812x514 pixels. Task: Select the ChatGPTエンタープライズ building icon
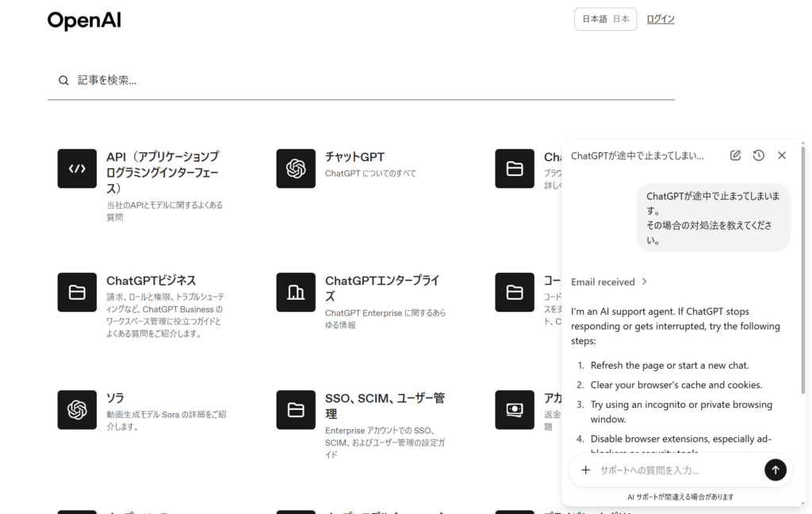tap(296, 292)
